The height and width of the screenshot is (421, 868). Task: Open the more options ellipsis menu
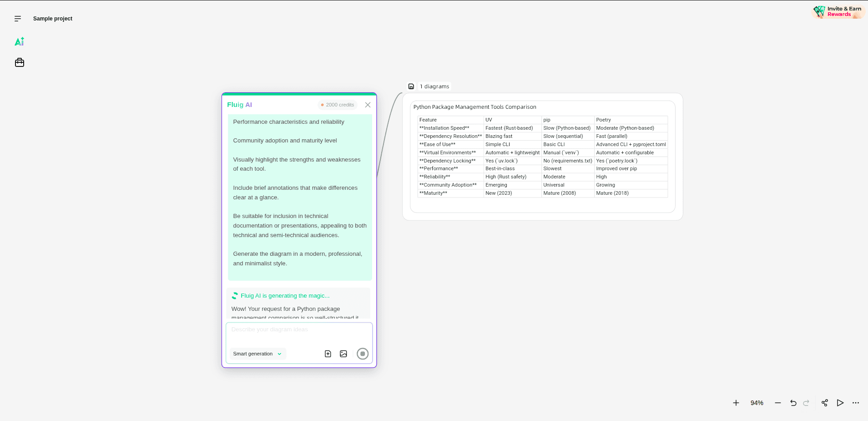tap(856, 403)
